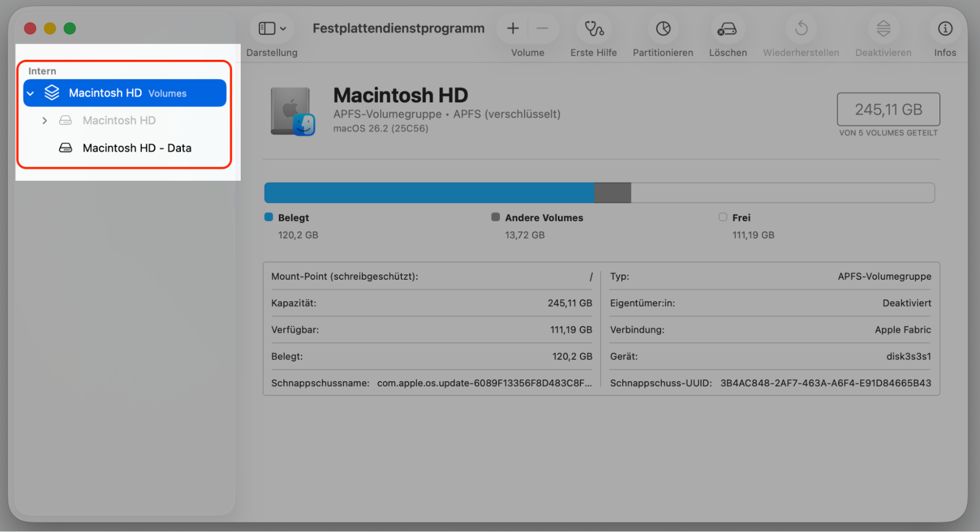Click the Löschen erase disk icon

[x=728, y=28]
